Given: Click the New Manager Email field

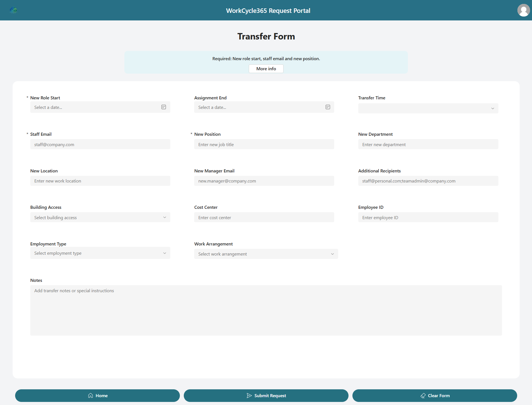Looking at the screenshot, I should coord(264,181).
